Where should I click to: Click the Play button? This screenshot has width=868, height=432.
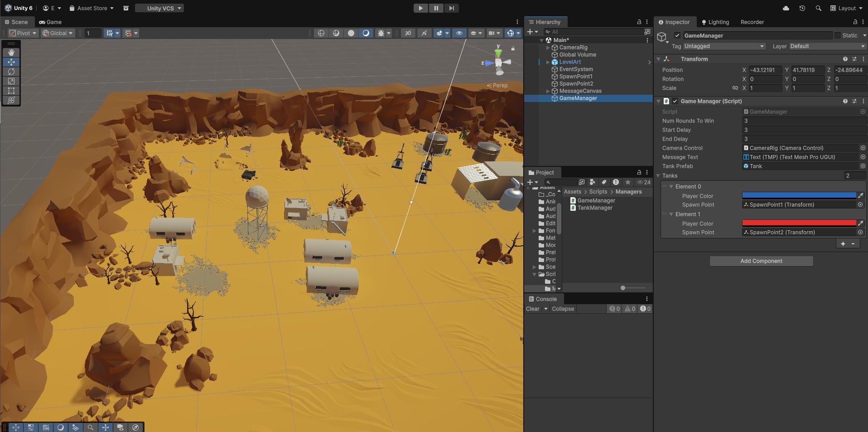420,8
